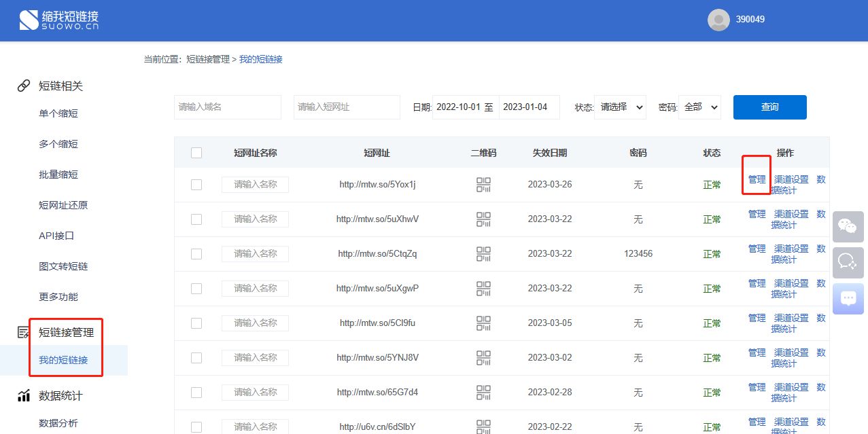868x434 pixels.
Task: Show the QR code for http://mtw.so/5CtqZq
Action: pyautogui.click(x=483, y=253)
